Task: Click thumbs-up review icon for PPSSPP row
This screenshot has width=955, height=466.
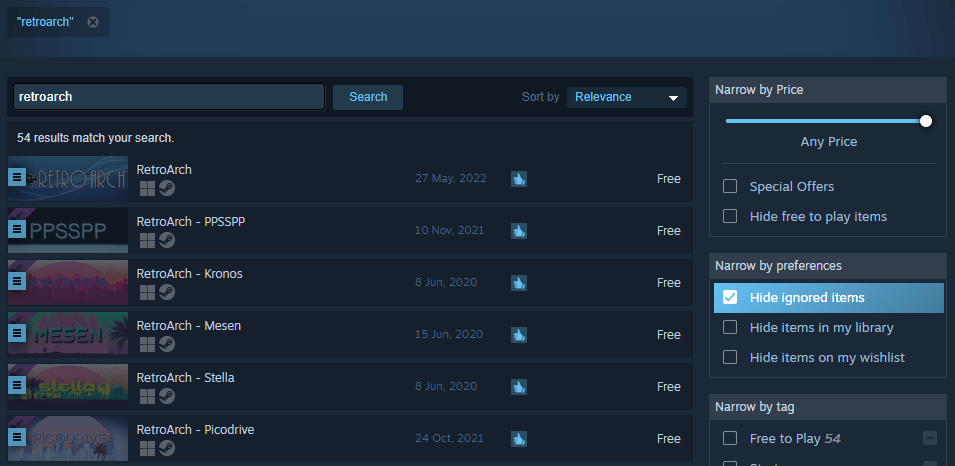Action: coord(518,231)
